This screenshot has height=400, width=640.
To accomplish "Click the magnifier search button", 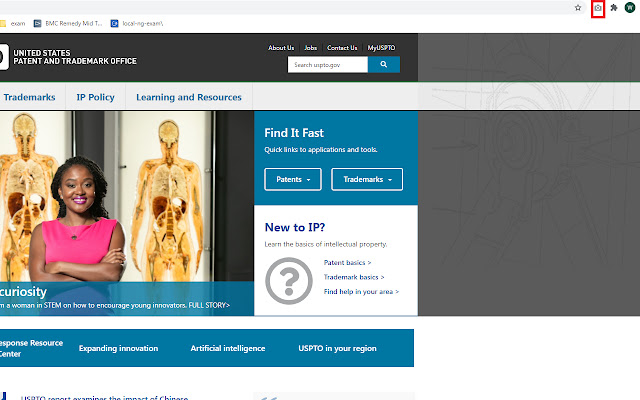I will coord(384,64).
